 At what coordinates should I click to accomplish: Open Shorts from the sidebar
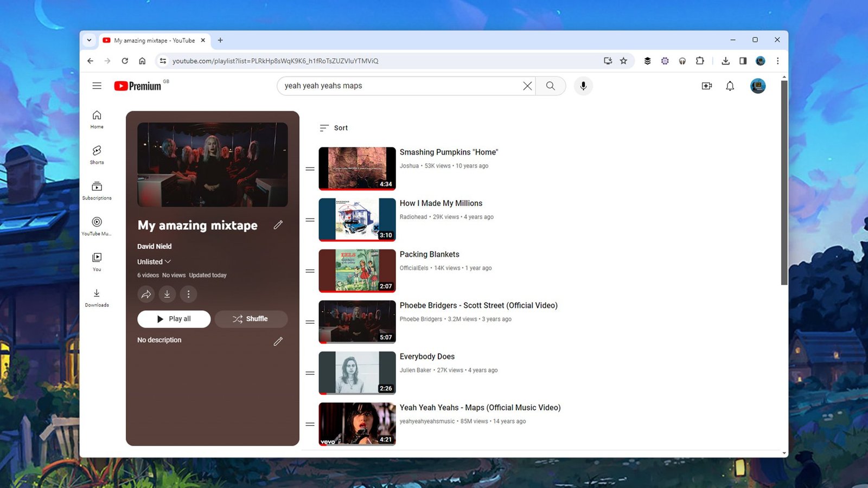point(97,155)
